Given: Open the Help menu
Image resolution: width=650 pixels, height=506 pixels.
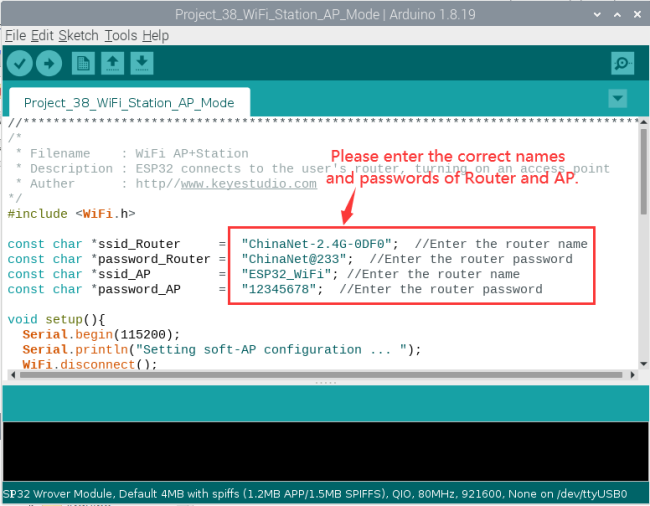Looking at the screenshot, I should pos(155,36).
